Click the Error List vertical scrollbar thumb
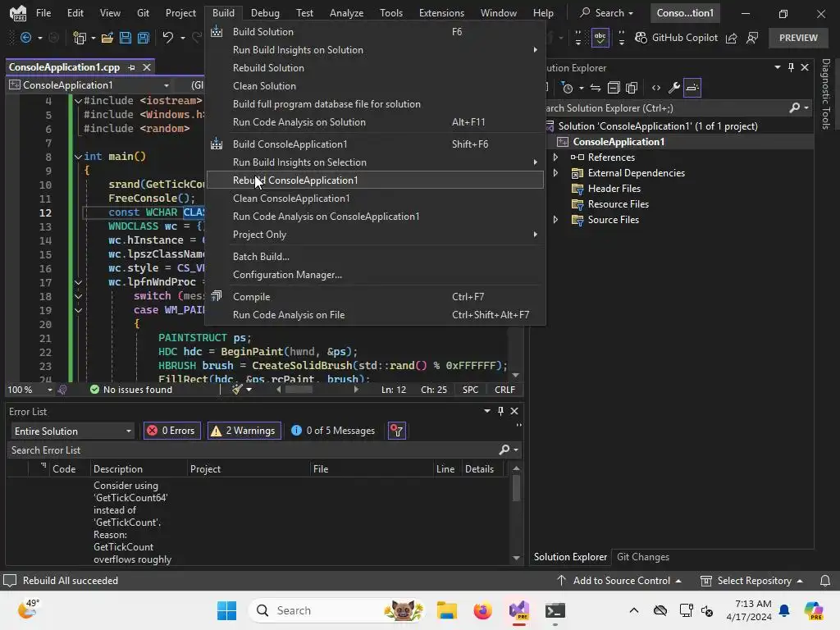Image resolution: width=840 pixels, height=630 pixels. pyautogui.click(x=517, y=488)
